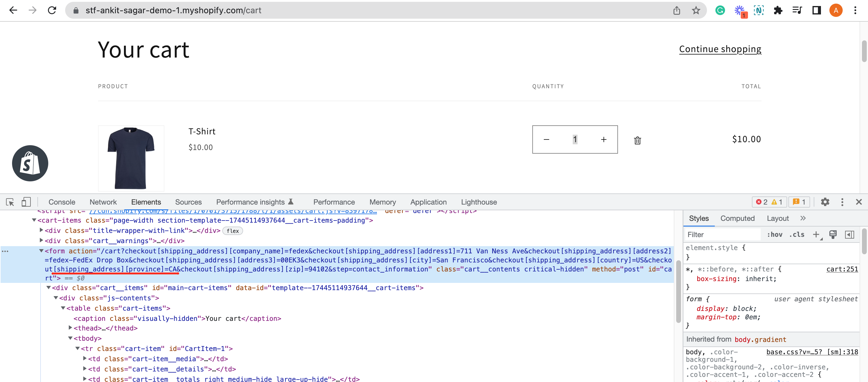
Task: Reload the cart page
Action: (x=52, y=11)
